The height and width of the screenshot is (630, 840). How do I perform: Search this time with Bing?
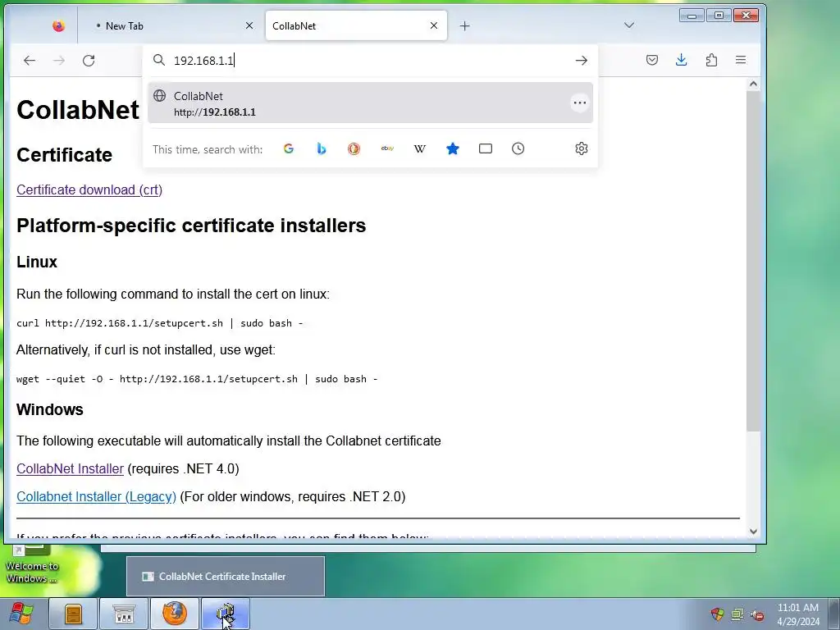pyautogui.click(x=322, y=149)
